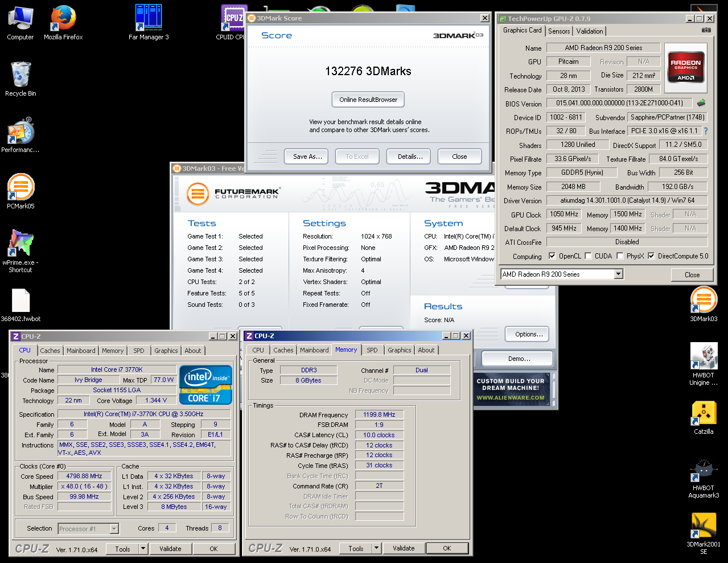Click the Intel Core i7 3770K name field

[x=117, y=369]
